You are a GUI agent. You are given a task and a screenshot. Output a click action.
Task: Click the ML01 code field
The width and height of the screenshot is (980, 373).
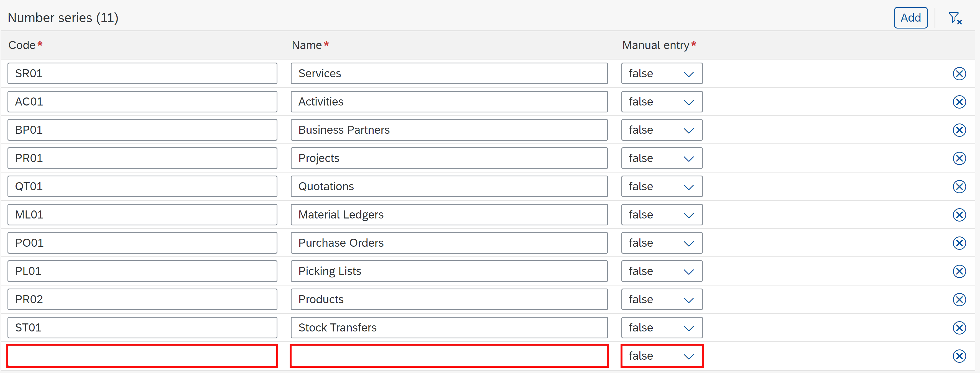142,215
